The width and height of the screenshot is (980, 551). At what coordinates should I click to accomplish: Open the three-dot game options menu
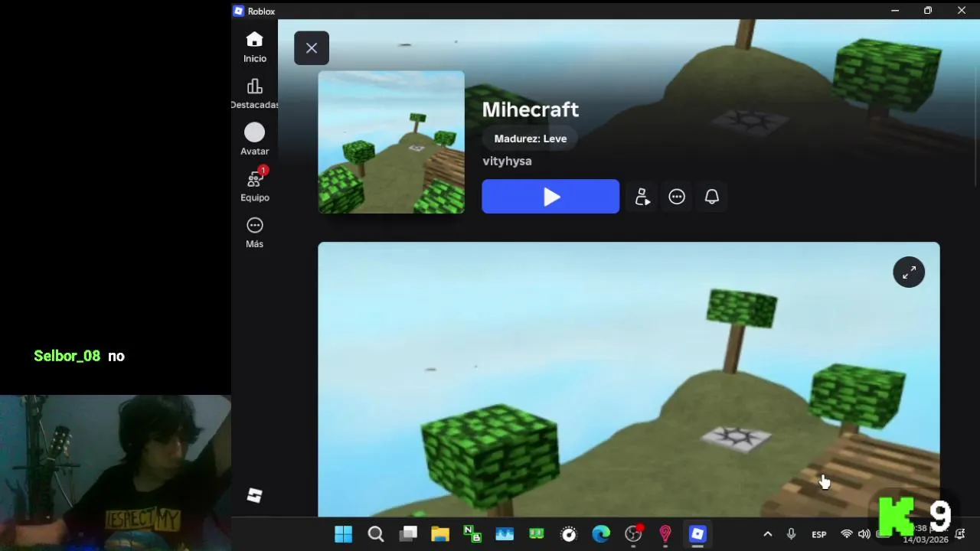677,197
